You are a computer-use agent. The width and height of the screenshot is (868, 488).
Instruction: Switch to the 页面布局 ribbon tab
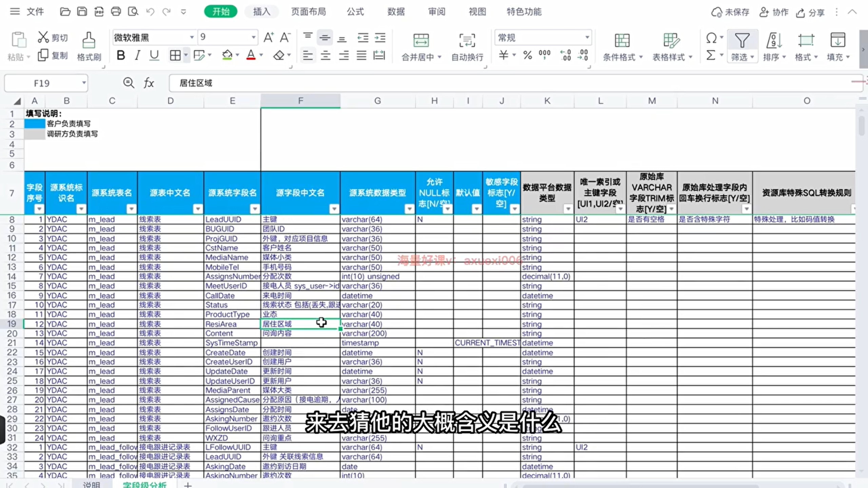[308, 12]
